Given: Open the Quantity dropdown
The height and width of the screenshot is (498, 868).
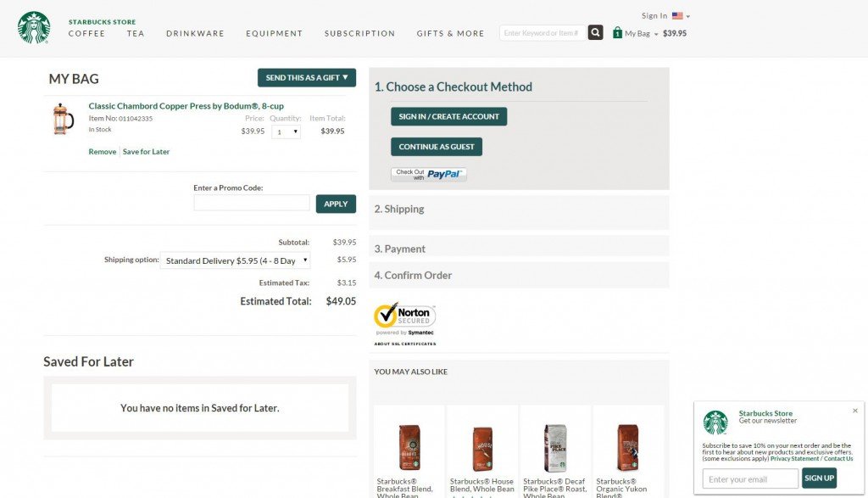Looking at the screenshot, I should pyautogui.click(x=286, y=131).
